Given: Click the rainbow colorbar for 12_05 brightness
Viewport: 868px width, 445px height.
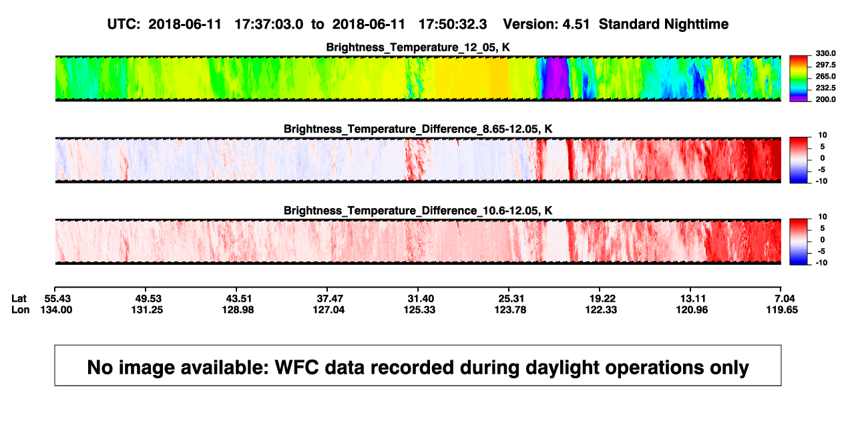Looking at the screenshot, I should 798,78.
